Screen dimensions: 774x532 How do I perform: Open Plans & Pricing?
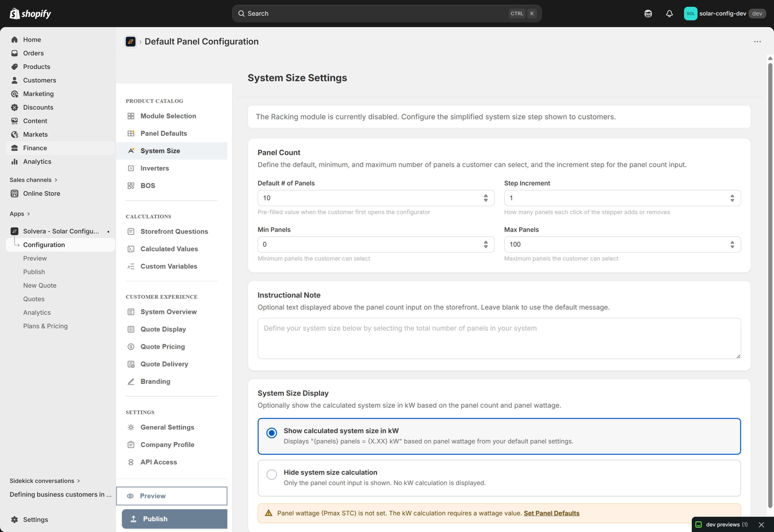(45, 326)
